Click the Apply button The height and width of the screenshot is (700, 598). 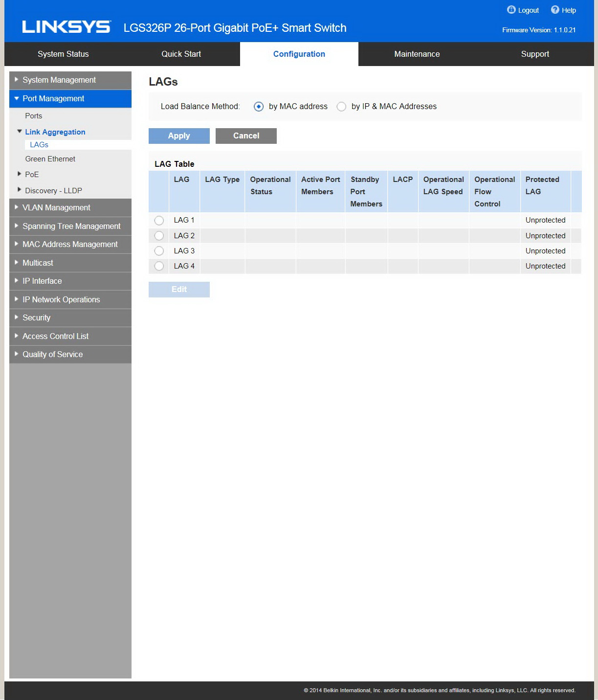pyautogui.click(x=179, y=136)
